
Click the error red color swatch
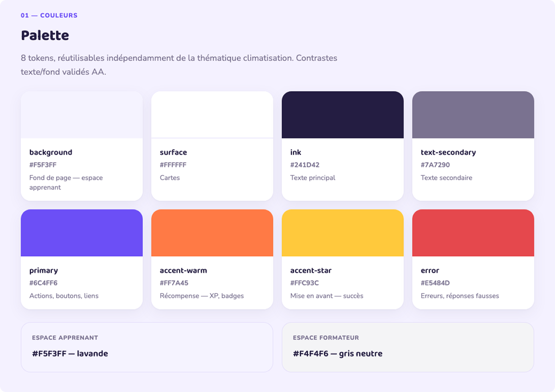coord(473,233)
